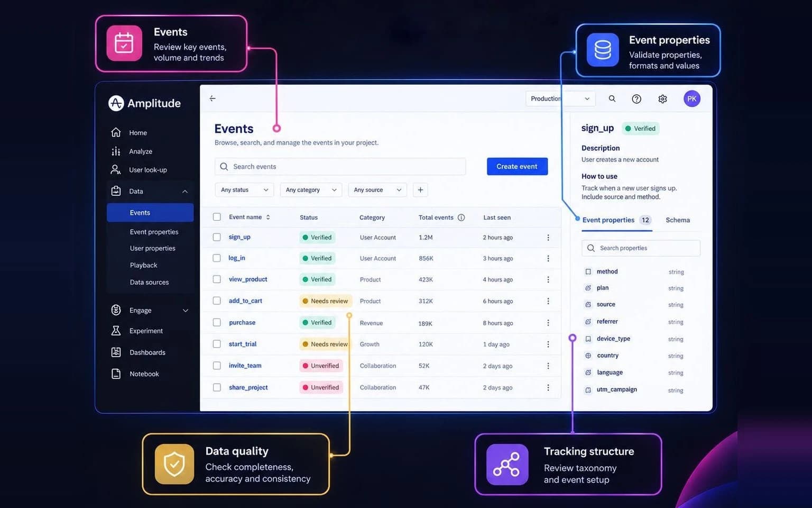Click the Total events info icon
Viewport: 812px width, 508px height.
click(x=461, y=217)
